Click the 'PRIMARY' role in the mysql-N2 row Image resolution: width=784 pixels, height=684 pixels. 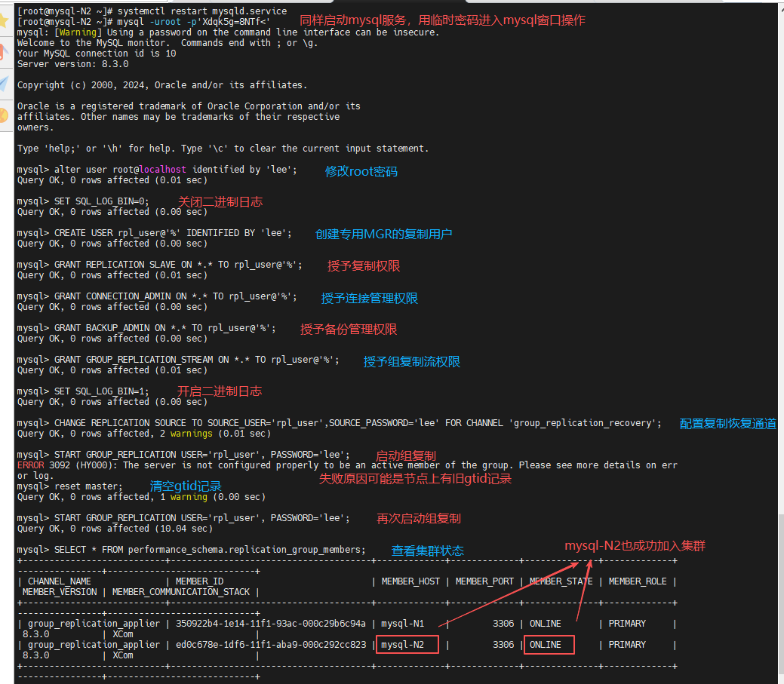point(627,645)
